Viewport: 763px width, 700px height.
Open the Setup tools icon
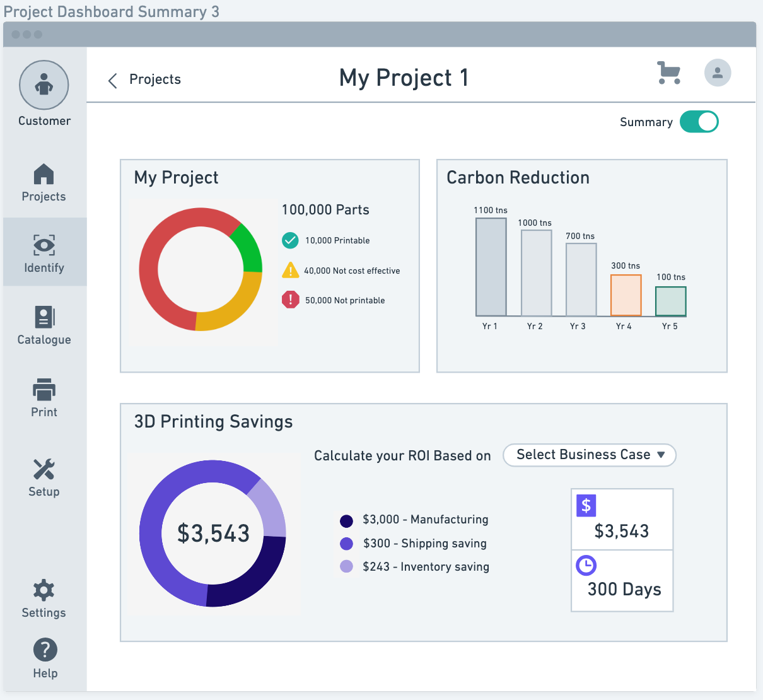coord(44,470)
